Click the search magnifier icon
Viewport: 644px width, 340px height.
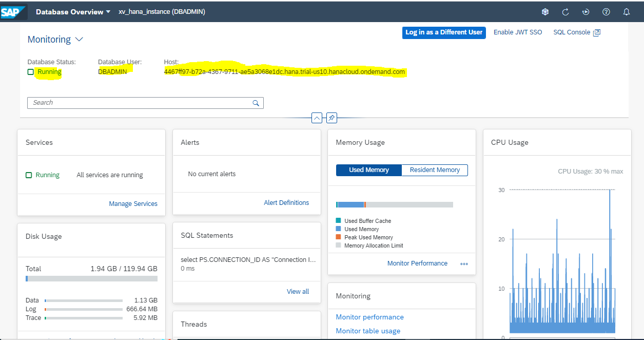[x=256, y=103]
